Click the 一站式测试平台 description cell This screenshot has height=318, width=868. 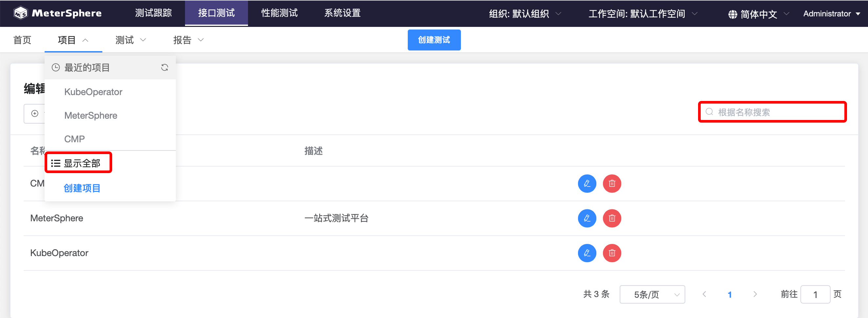tap(336, 218)
